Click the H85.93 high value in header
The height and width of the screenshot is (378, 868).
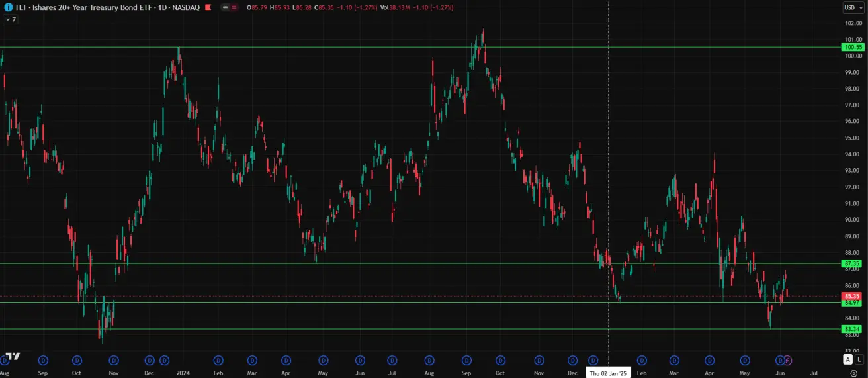281,7
